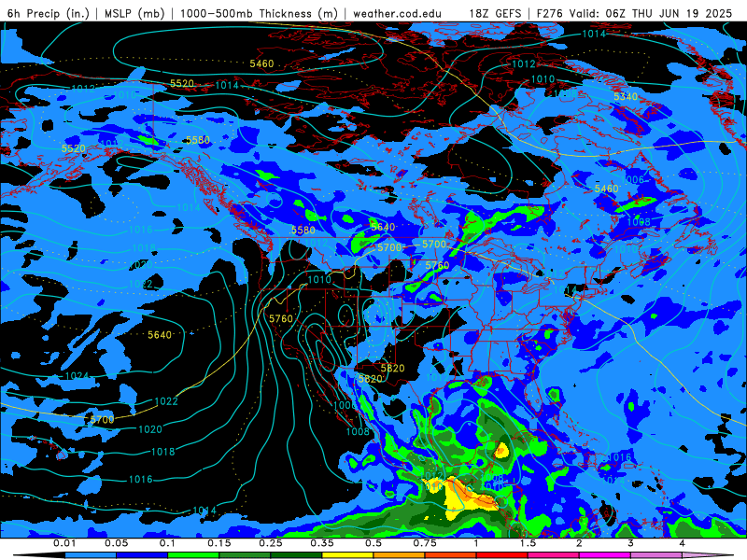Click the 5640 label above the 5700 pair
Viewport: 747px width, 560px height.
point(383,227)
